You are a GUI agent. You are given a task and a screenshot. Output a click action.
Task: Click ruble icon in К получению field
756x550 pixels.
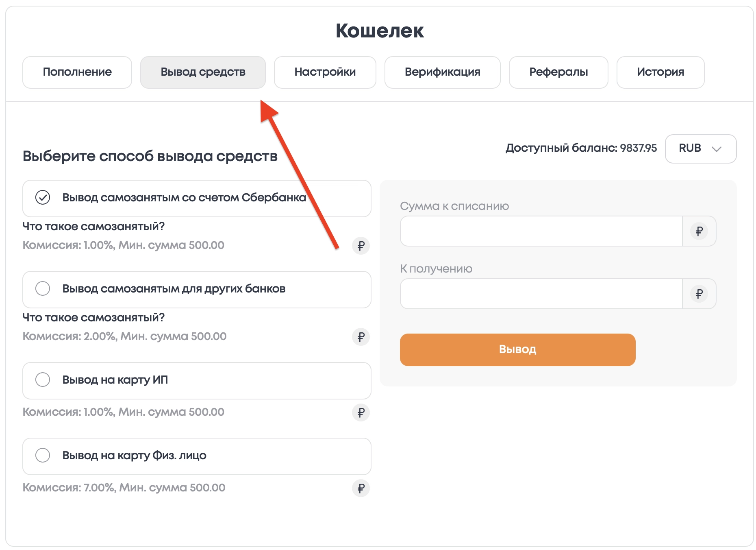[x=699, y=294]
